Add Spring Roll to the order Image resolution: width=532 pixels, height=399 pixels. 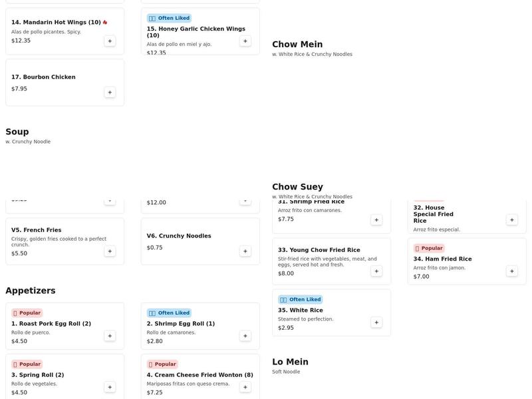(x=110, y=387)
